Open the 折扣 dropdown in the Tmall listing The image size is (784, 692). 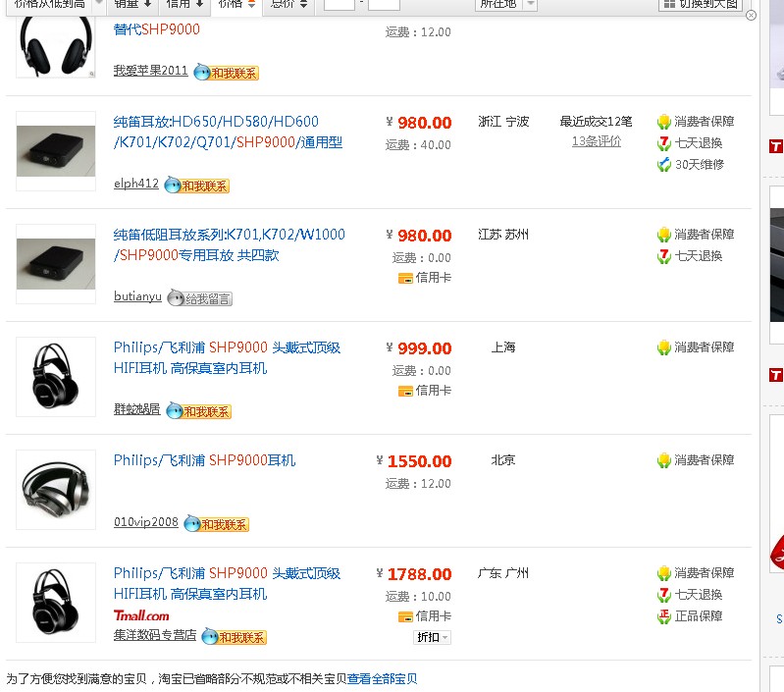point(432,637)
